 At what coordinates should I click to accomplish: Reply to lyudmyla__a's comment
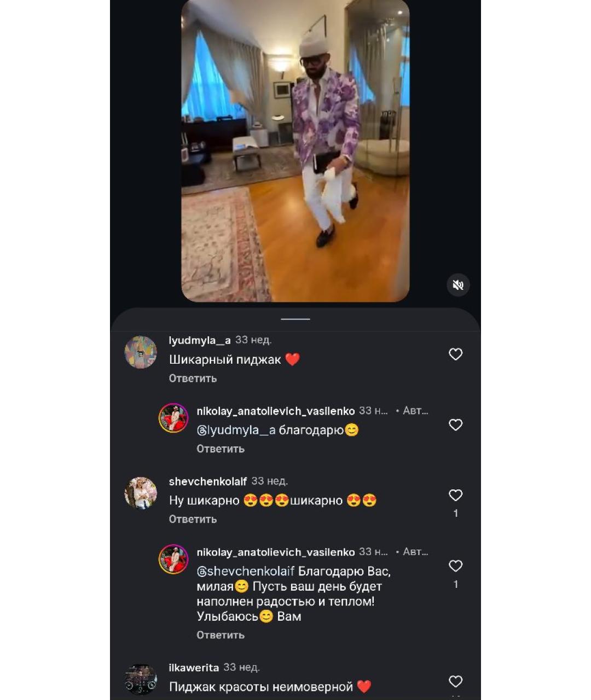point(193,378)
